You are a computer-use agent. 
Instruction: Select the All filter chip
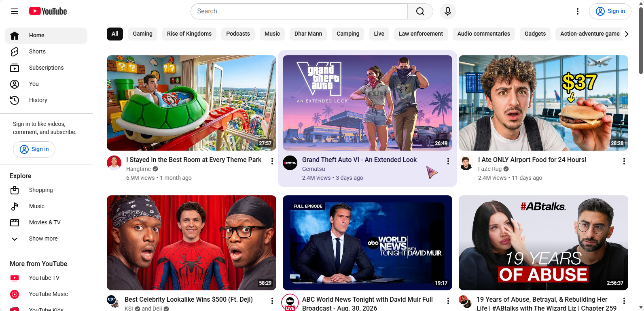[x=115, y=34]
